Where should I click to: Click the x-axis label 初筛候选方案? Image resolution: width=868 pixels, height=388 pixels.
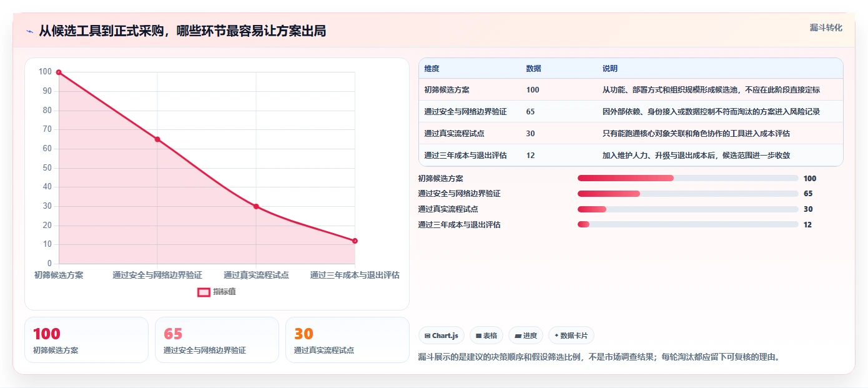point(59,275)
